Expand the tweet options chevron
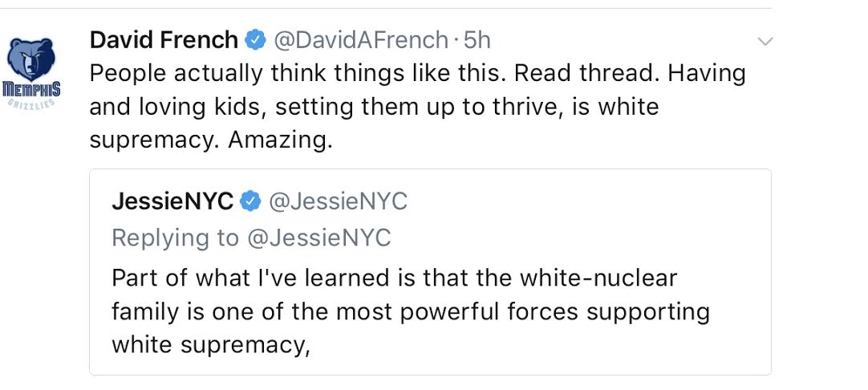 (765, 41)
